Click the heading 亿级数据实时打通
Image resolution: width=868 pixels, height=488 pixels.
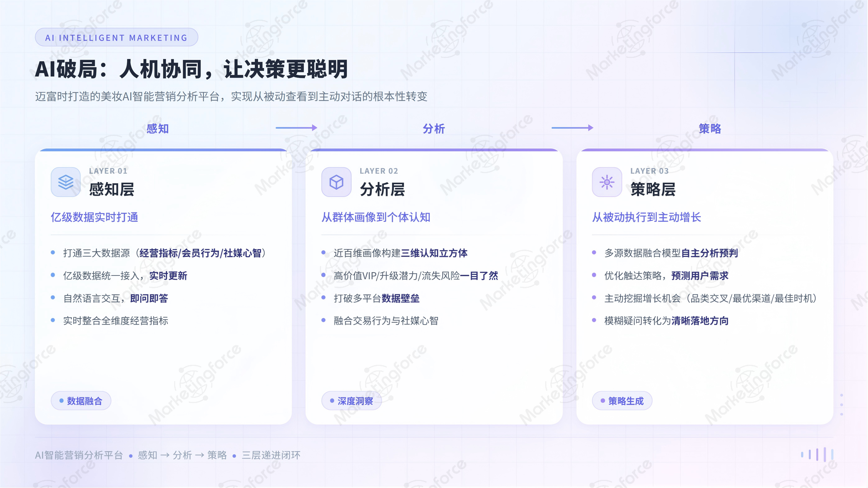[x=94, y=217]
